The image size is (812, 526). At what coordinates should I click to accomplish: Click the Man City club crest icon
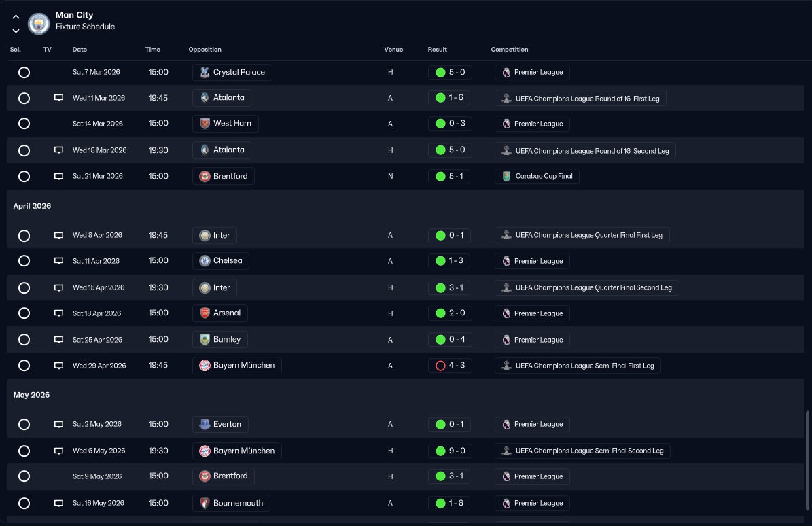tap(39, 22)
